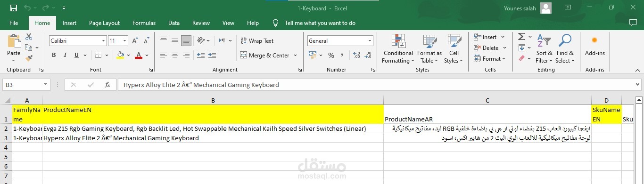644x184 pixels.
Task: Switch to the Page Layout tab
Action: 104,23
